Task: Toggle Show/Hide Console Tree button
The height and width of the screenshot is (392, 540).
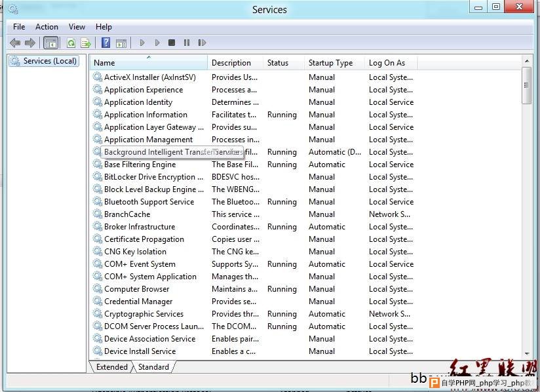Action: 50,43
